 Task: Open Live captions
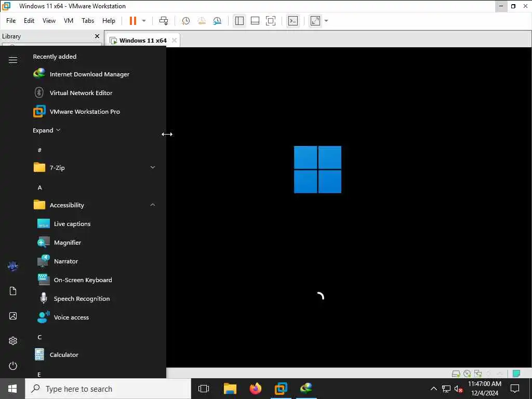(x=95, y=223)
